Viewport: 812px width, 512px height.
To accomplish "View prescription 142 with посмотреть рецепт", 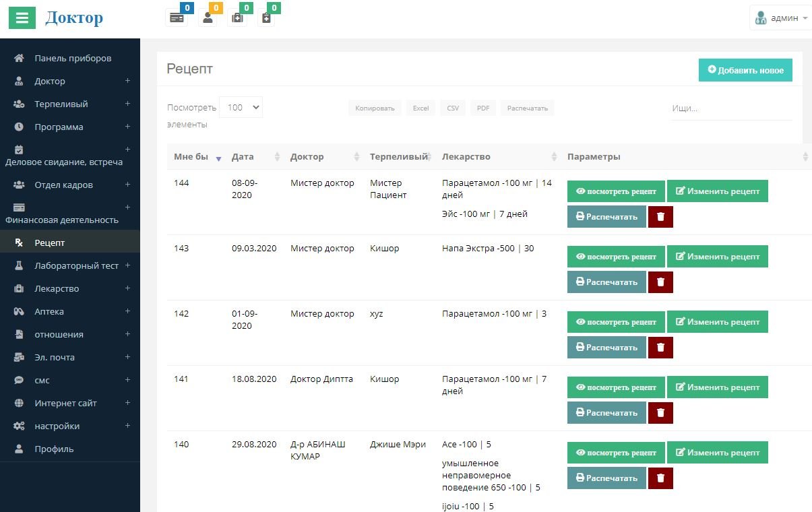I will (x=616, y=322).
